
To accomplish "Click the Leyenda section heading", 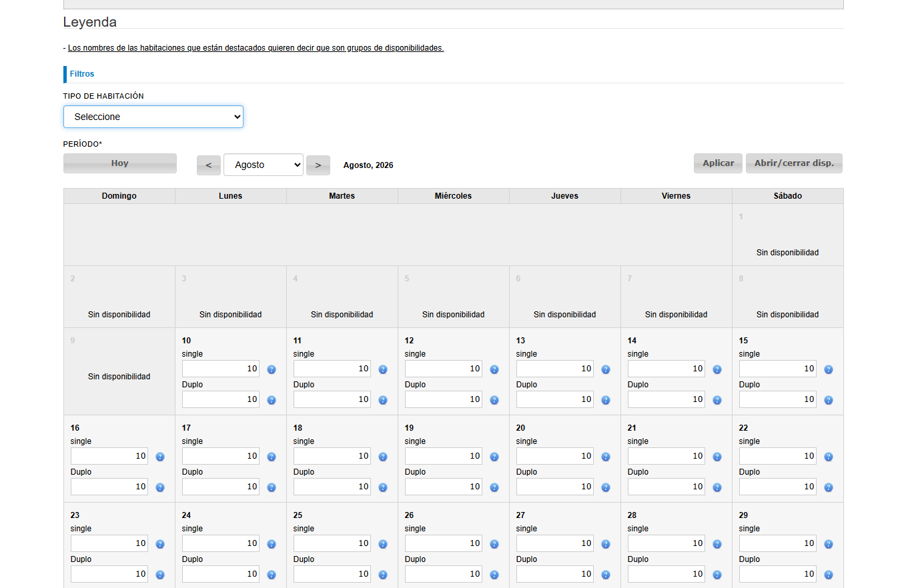I will click(90, 22).
